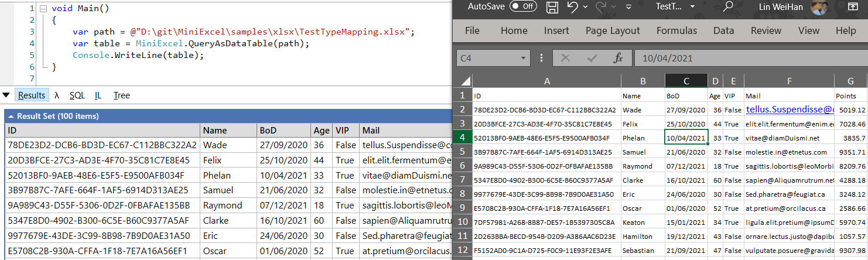Screen dimensions: 868x260
Task: Open the Excel search magnifier
Action: (729, 6)
